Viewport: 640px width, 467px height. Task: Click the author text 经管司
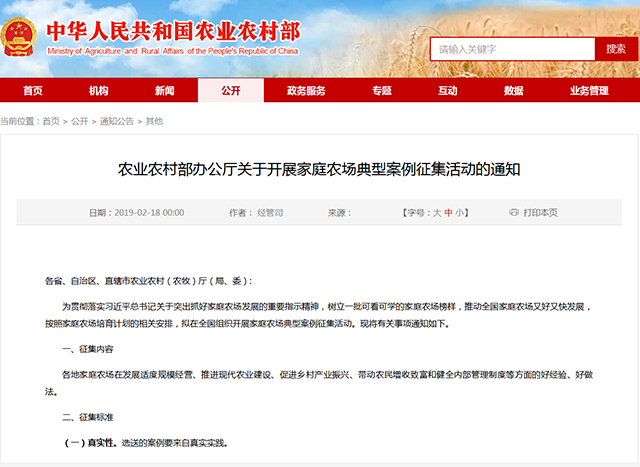pyautogui.click(x=270, y=213)
